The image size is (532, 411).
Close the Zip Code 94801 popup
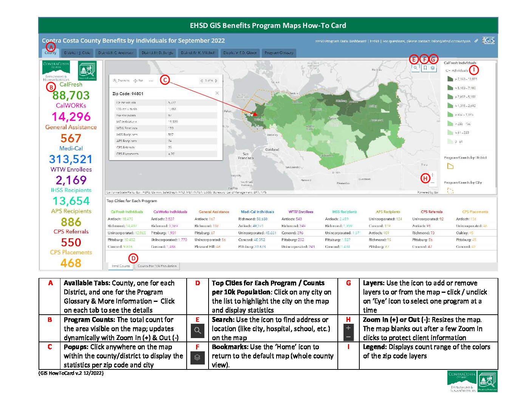[218, 93]
